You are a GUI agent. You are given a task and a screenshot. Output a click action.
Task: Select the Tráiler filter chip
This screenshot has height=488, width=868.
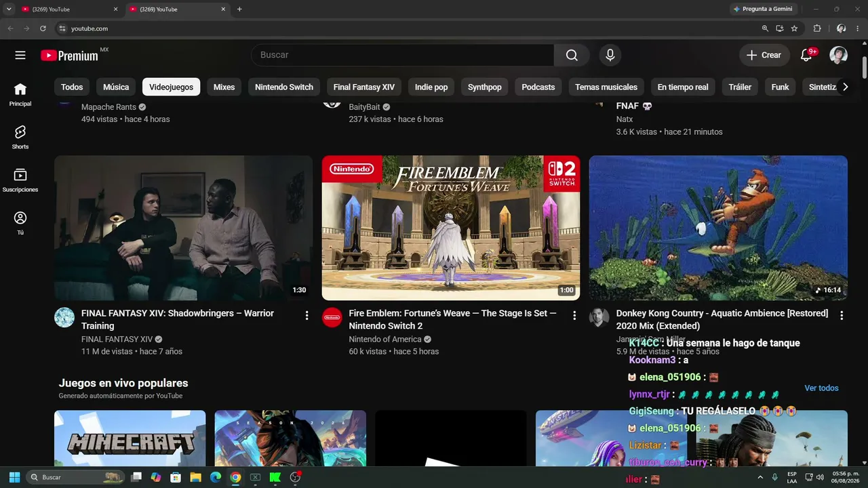coord(740,87)
